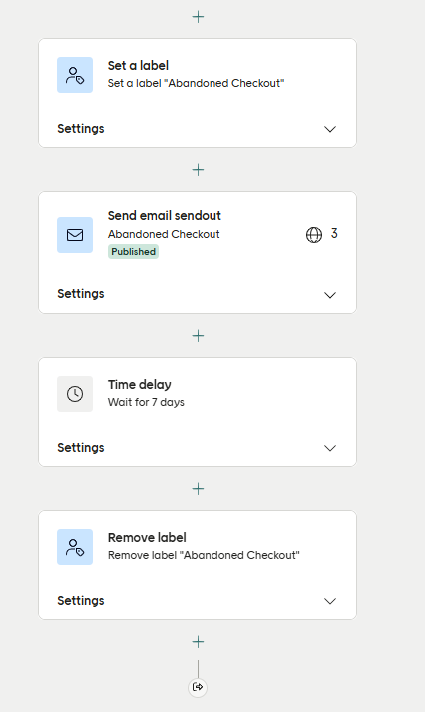The height and width of the screenshot is (712, 425).
Task: Click the clock icon of the Time delay card
Action: [75, 394]
